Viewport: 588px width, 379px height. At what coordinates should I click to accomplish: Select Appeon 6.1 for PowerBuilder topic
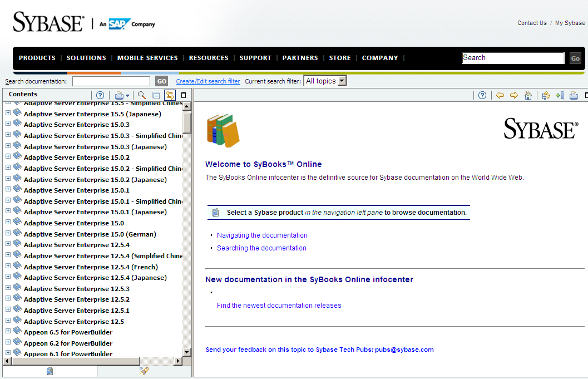point(68,354)
